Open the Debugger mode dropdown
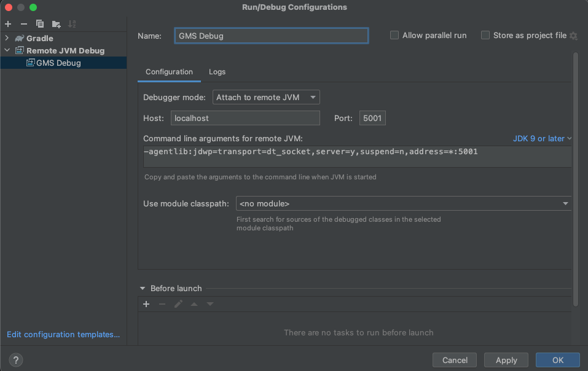The image size is (588, 371). point(266,98)
